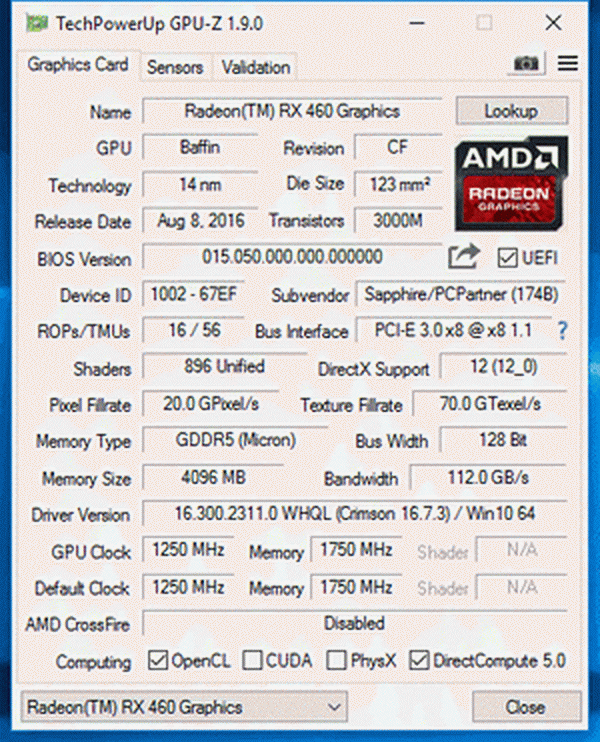Viewport: 600px width, 742px height.
Task: Click the Subvendor value Sapphire/PCPartner (174B)
Action: pyautogui.click(x=461, y=294)
